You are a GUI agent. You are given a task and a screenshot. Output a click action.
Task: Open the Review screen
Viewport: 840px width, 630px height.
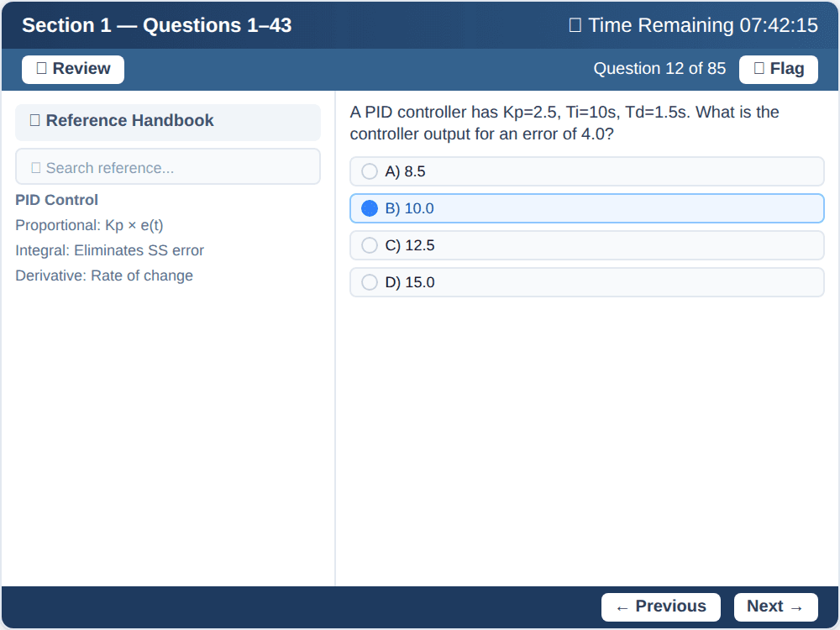coord(72,69)
